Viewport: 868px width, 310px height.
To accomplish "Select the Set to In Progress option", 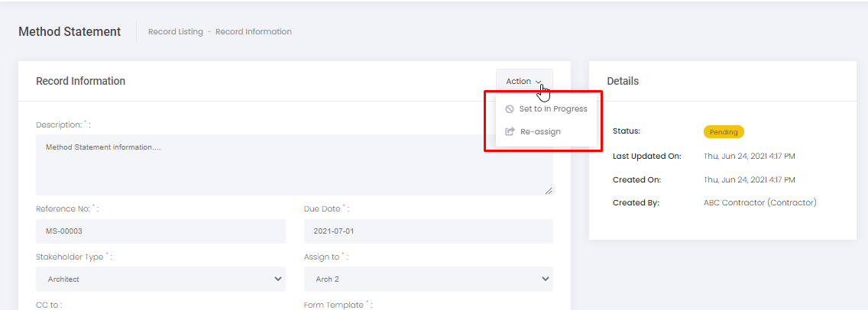I will click(552, 109).
